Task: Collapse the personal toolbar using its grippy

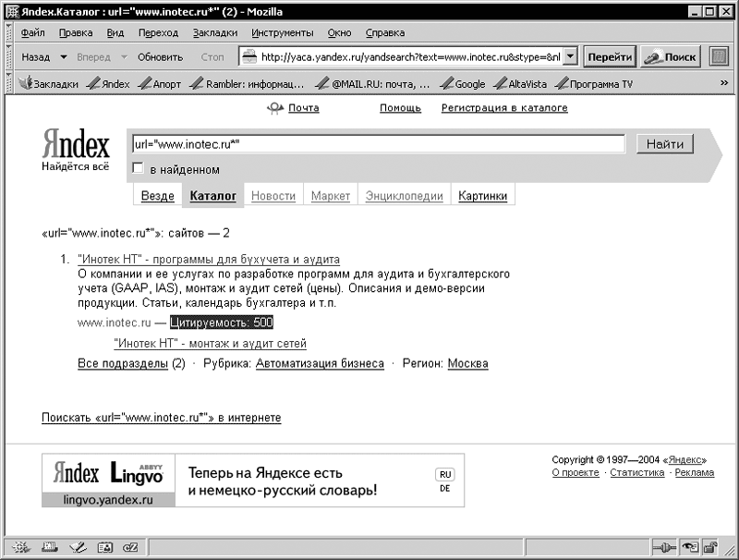Action: [x=8, y=83]
